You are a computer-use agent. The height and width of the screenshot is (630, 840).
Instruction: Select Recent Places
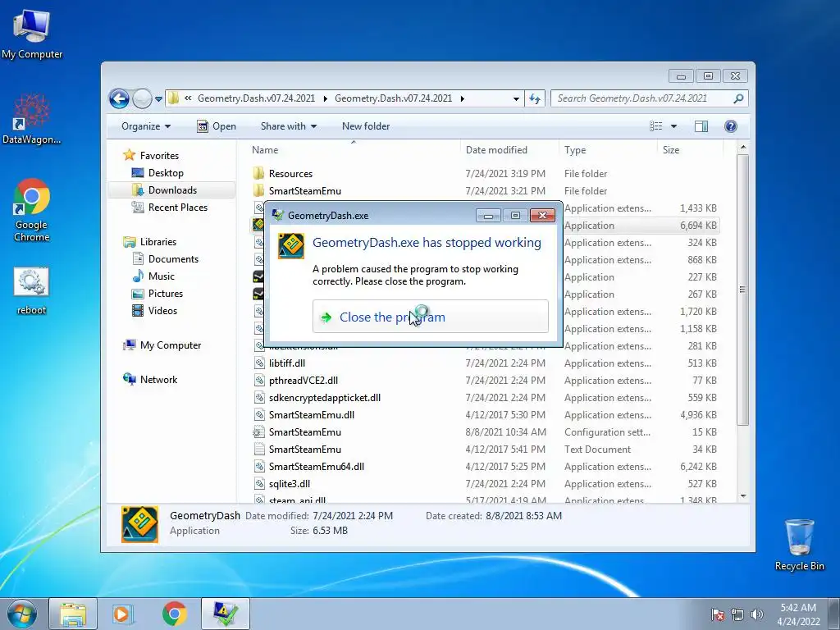click(x=177, y=208)
